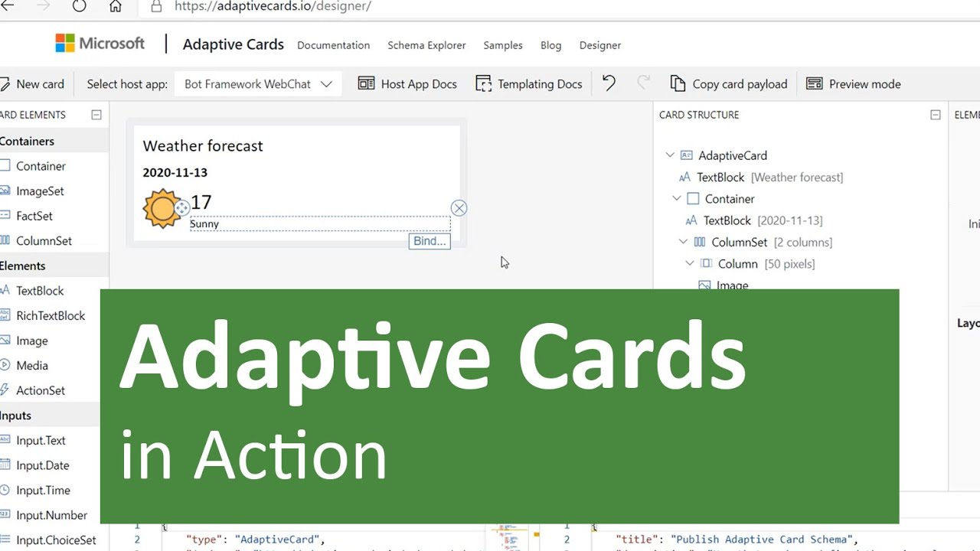This screenshot has width=980, height=551.
Task: Open Host App Docs from the toolbar
Action: [x=407, y=83]
